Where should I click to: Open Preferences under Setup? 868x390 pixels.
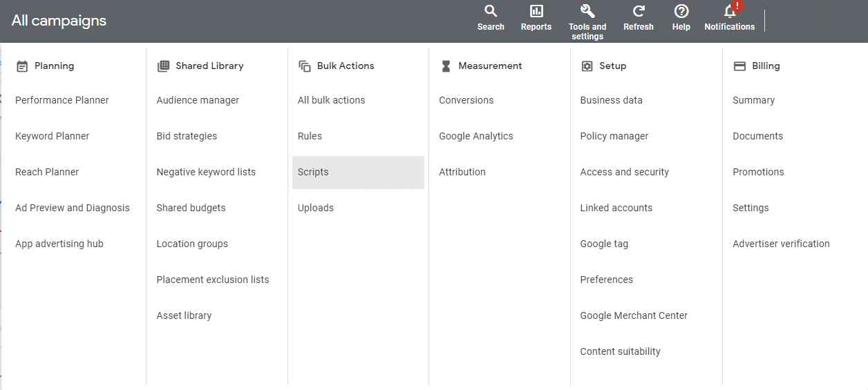607,280
